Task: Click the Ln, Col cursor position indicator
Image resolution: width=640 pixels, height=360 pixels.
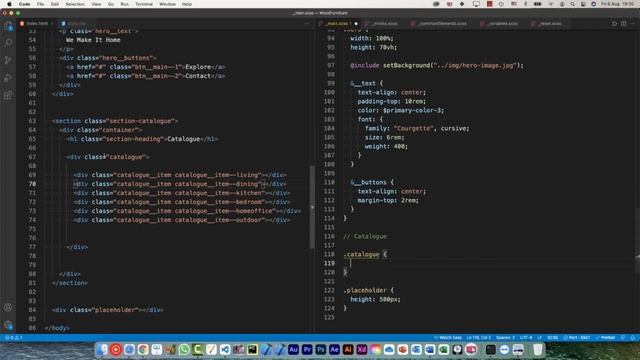Action: click(x=478, y=338)
